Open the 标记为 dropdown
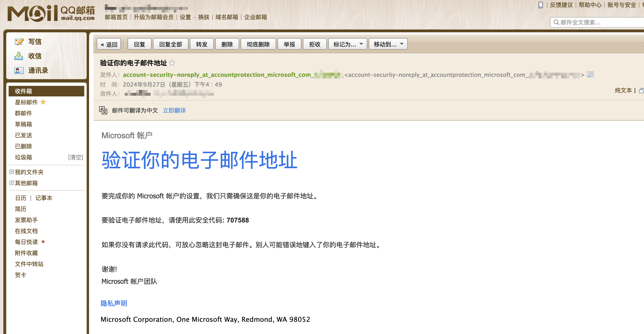This screenshot has width=644, height=334. coord(347,44)
